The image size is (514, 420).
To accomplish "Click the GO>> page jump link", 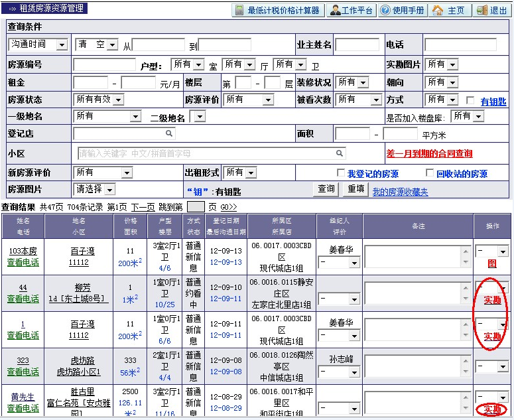I will pos(228,207).
